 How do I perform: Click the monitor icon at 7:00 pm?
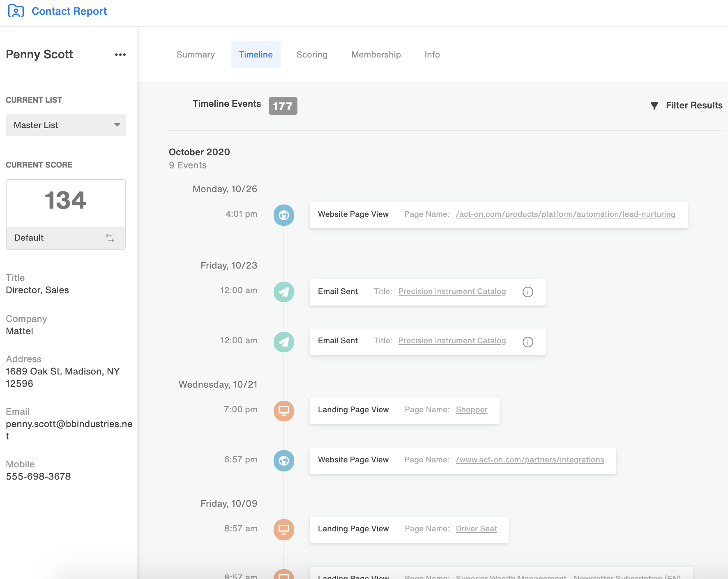(x=284, y=411)
